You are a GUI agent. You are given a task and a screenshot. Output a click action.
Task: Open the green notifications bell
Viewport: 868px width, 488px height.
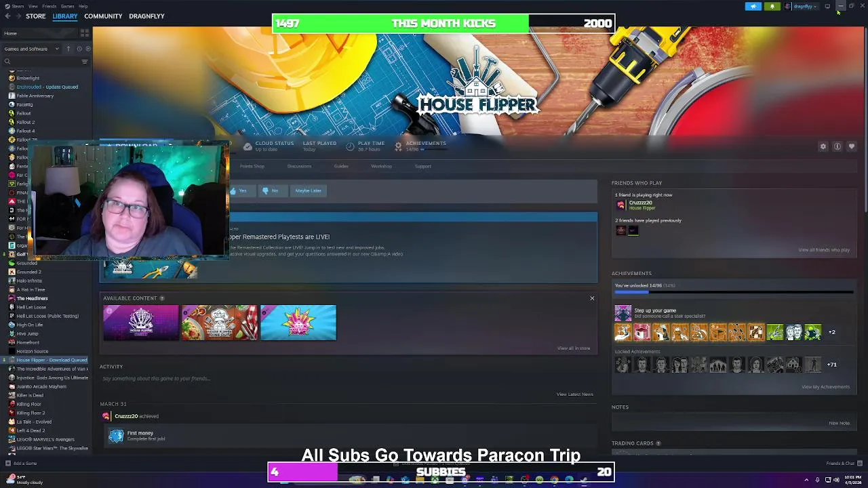pyautogui.click(x=772, y=6)
